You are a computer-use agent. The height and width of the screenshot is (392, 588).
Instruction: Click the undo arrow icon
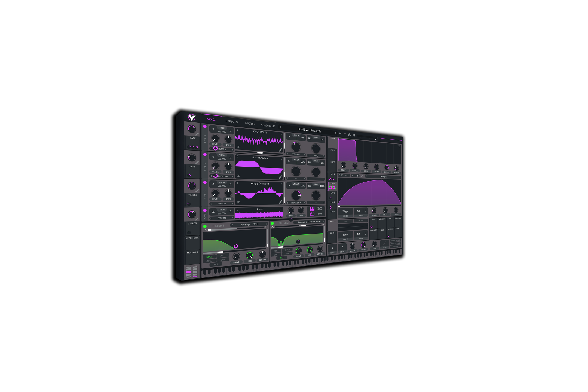tap(340, 134)
